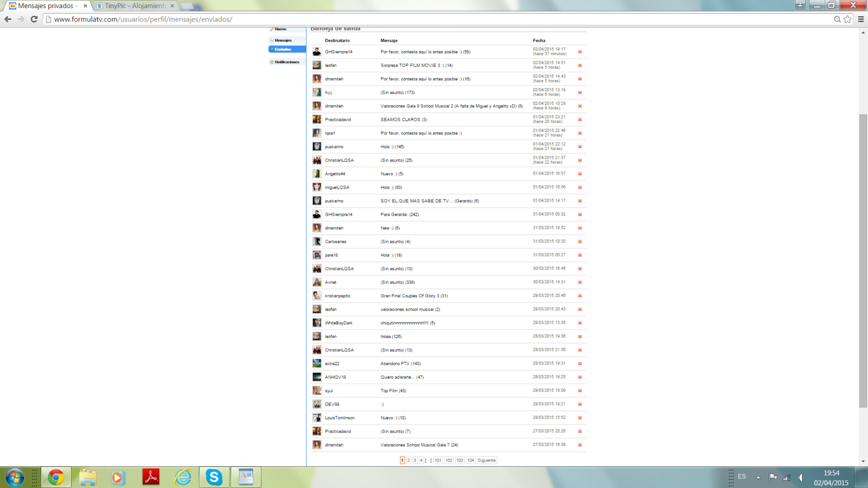Reload the page with the refresh icon
Image resolution: width=868 pixels, height=488 pixels.
(x=34, y=19)
